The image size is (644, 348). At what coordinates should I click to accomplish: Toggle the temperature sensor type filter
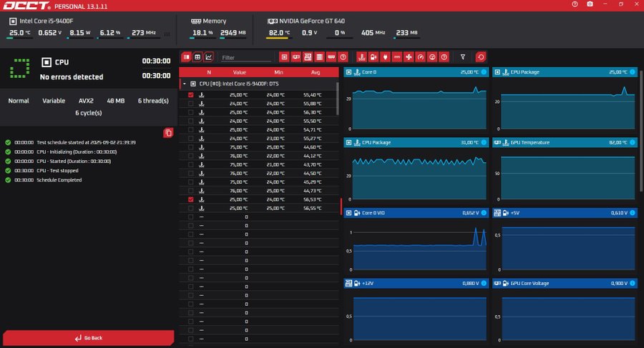click(361, 57)
